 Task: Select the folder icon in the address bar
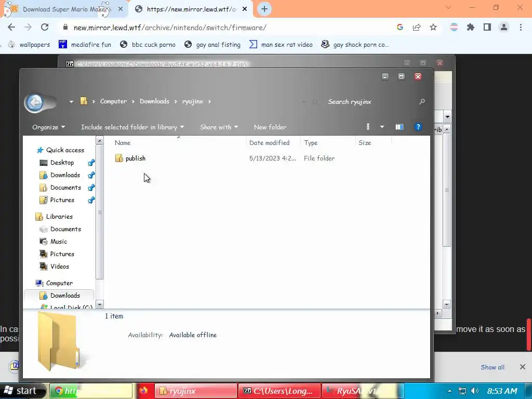tap(84, 101)
